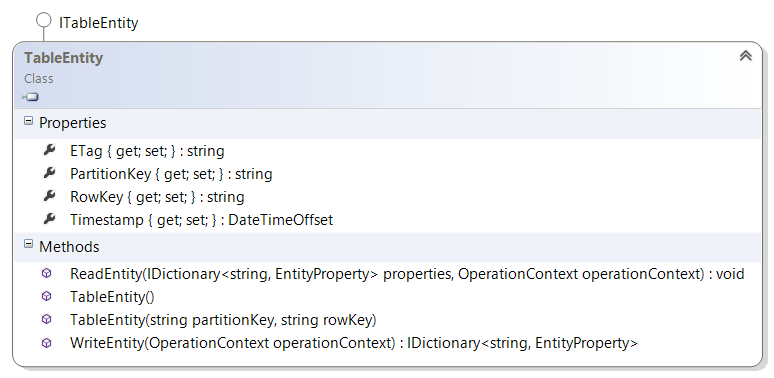Image resolution: width=774 pixels, height=378 pixels.
Task: Click wrench icon next to PartitionKey property
Action: point(49,173)
